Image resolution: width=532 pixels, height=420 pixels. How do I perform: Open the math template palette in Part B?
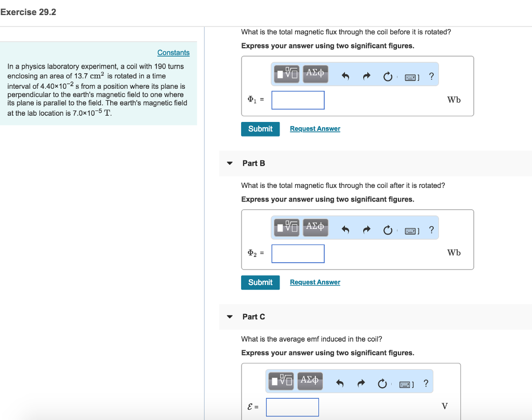(x=286, y=227)
